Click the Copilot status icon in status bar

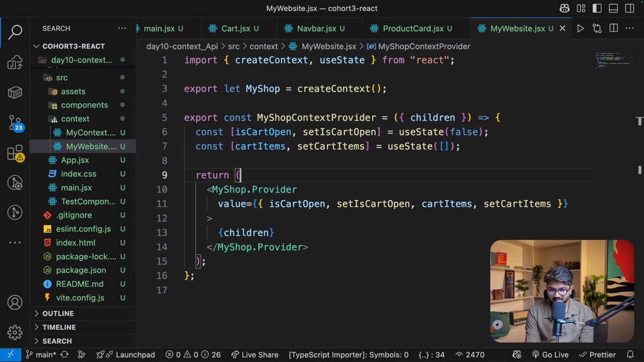517,354
